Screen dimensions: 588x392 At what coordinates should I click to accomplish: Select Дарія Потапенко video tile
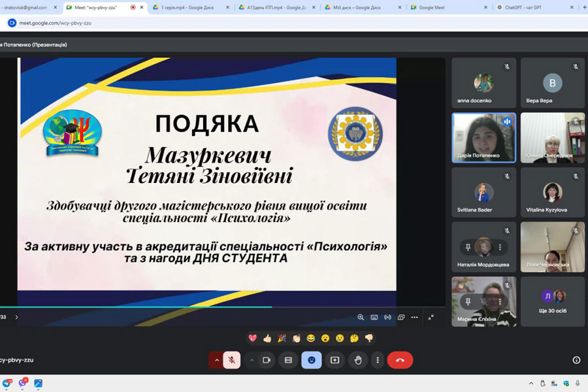(483, 138)
